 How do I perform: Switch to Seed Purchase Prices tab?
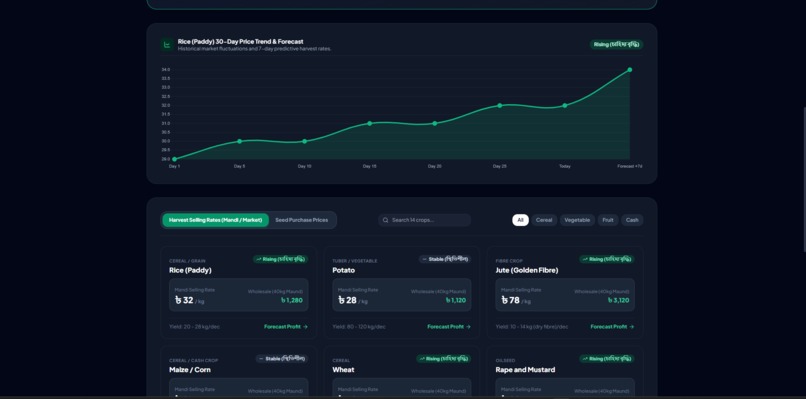click(x=302, y=220)
